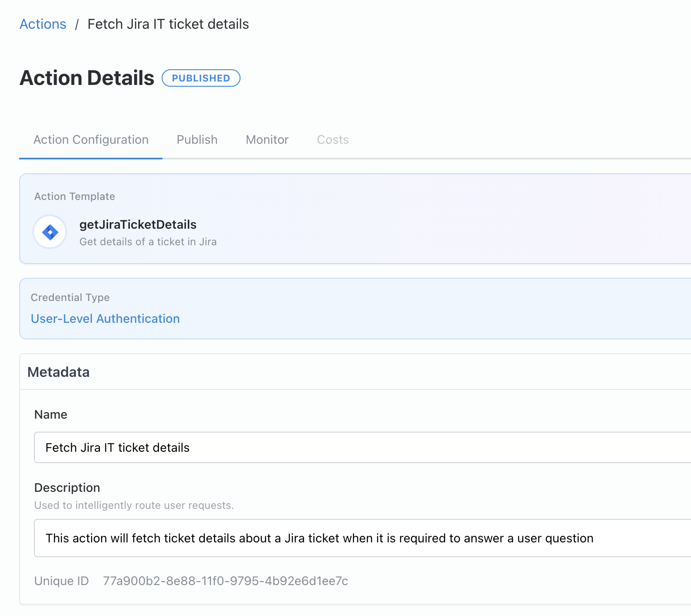Image resolution: width=691 pixels, height=616 pixels.
Task: Click the current page breadcrumb title
Action: [168, 24]
